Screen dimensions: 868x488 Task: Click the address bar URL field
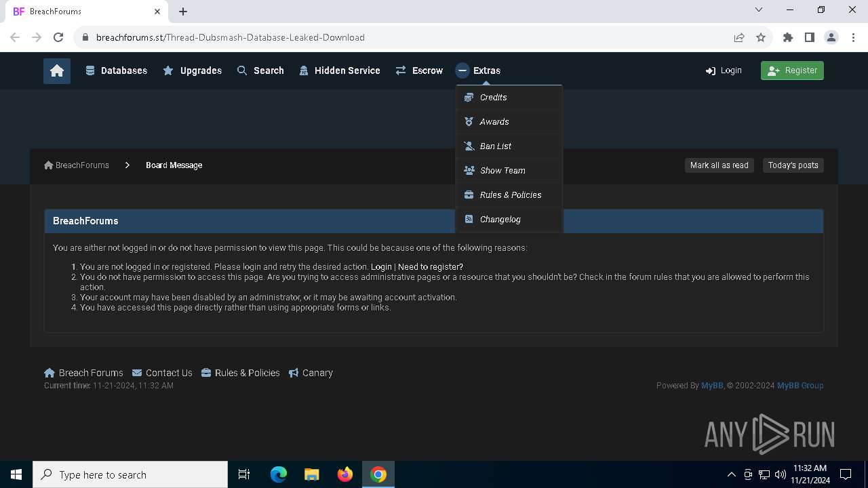[x=407, y=37]
